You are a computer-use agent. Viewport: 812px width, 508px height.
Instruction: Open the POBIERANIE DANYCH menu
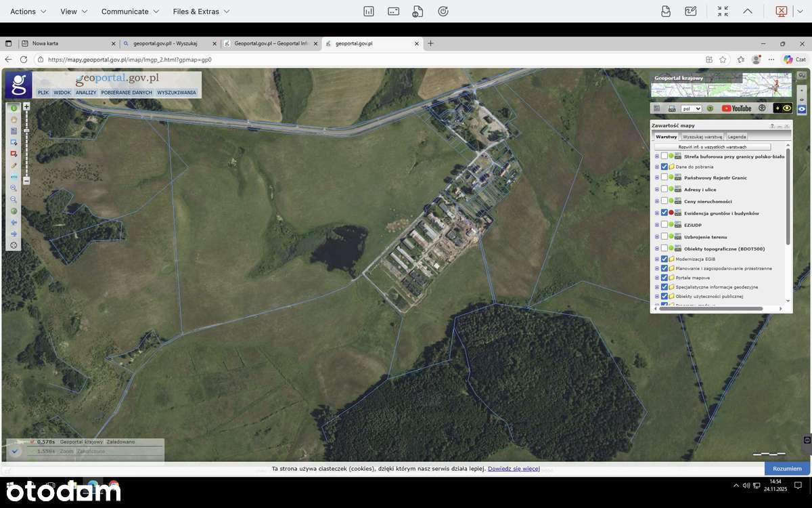[127, 93]
